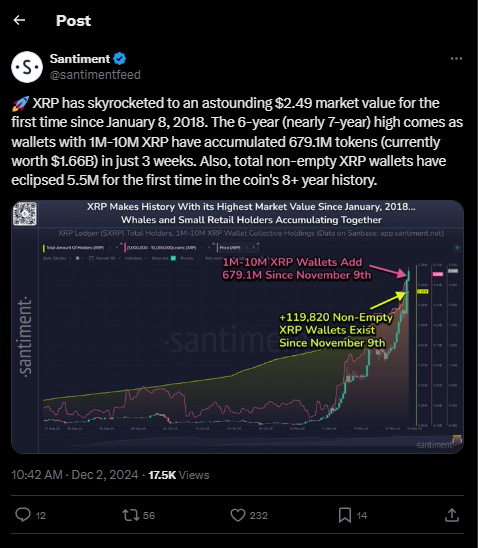The height and width of the screenshot is (548, 478).
Task: Like the post with the heart icon
Action: (238, 515)
